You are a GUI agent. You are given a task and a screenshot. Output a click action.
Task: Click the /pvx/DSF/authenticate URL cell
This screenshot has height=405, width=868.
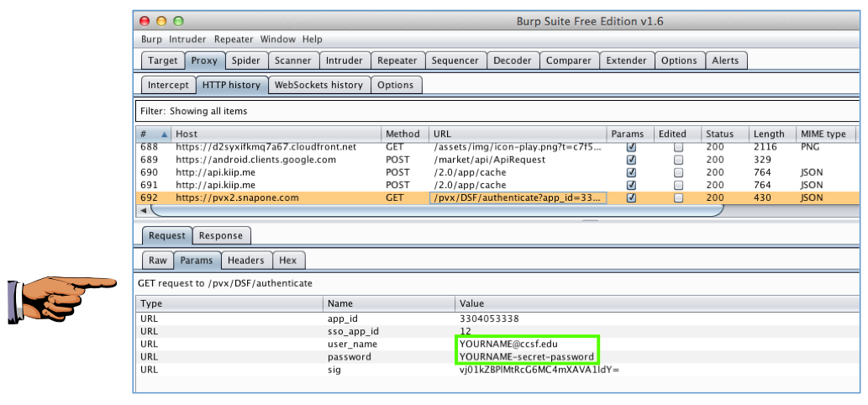(518, 197)
